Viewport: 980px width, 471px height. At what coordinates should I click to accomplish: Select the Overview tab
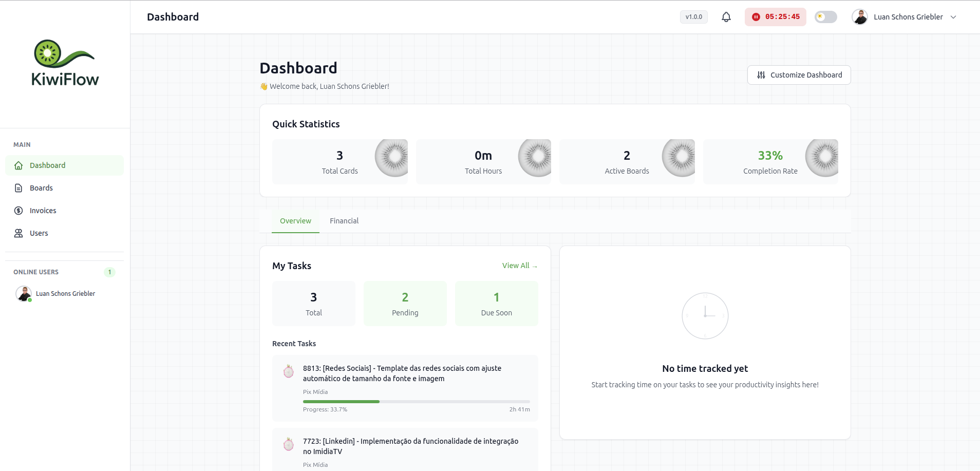pyautogui.click(x=295, y=221)
